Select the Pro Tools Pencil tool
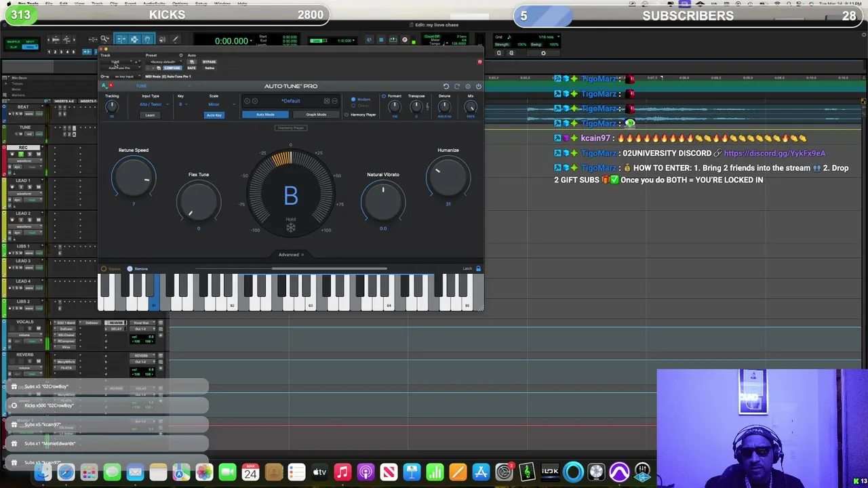Screen dimensions: 868x488 (x=175, y=39)
